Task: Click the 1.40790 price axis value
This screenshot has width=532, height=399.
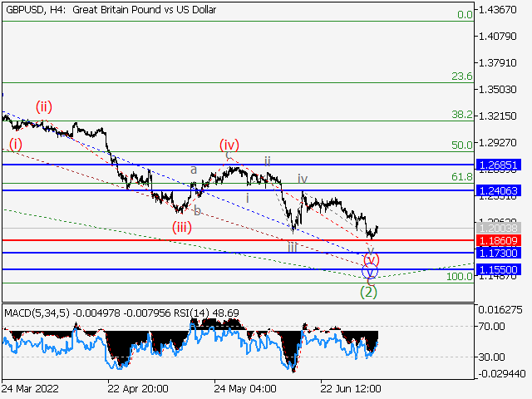Action: tap(497, 36)
